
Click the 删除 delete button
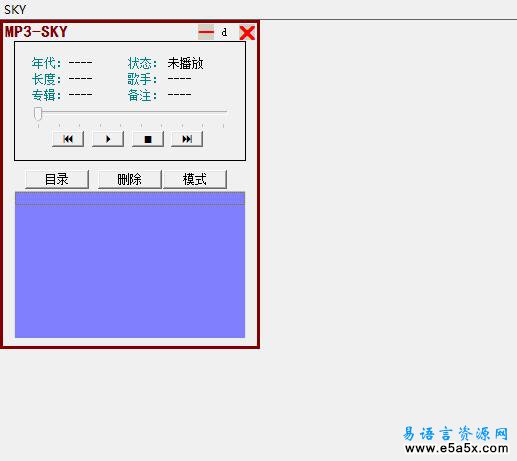click(130, 179)
